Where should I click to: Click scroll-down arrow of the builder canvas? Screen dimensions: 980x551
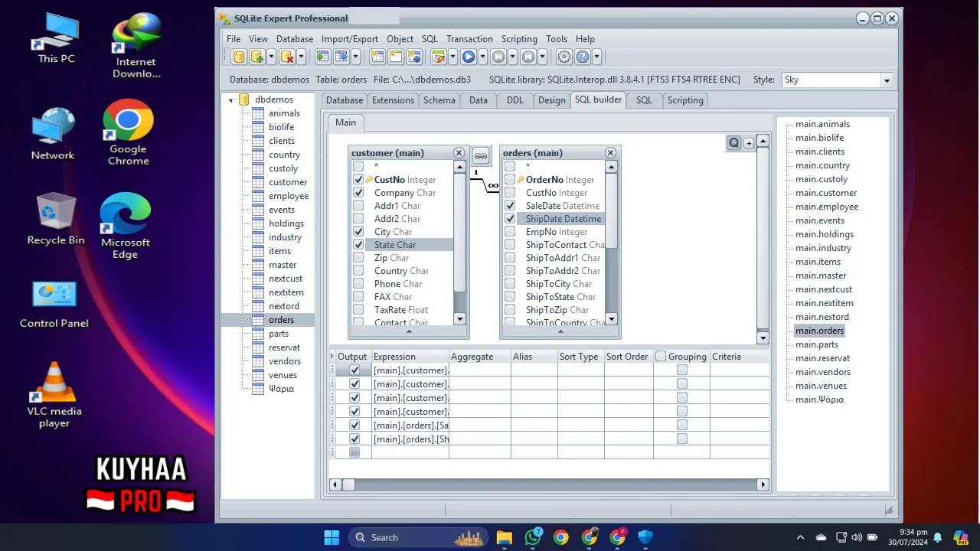[763, 337]
